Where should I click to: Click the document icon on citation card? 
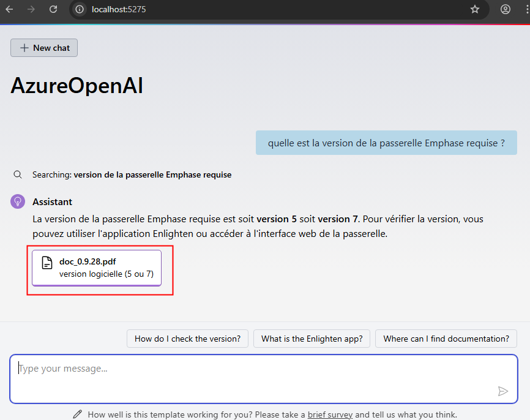pyautogui.click(x=47, y=263)
